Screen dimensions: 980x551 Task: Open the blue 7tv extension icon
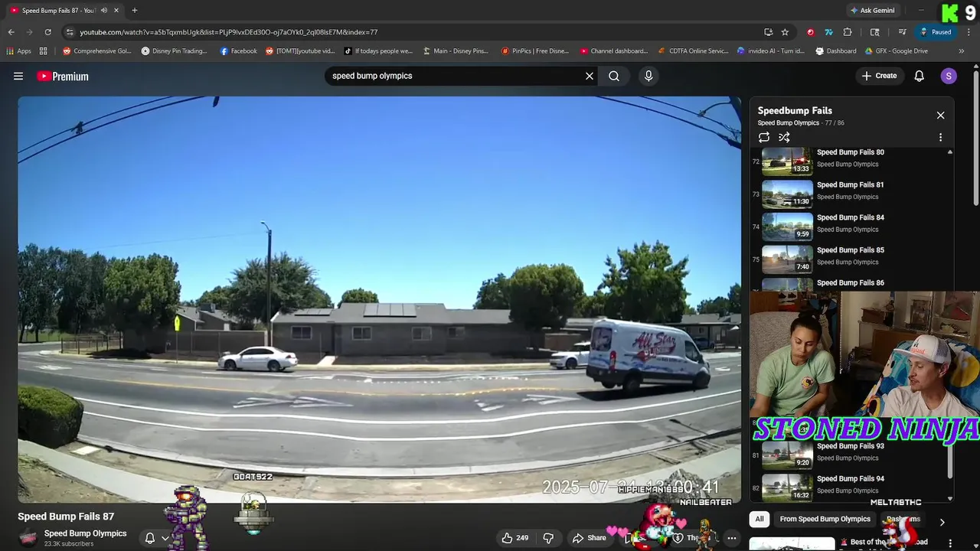click(x=829, y=32)
